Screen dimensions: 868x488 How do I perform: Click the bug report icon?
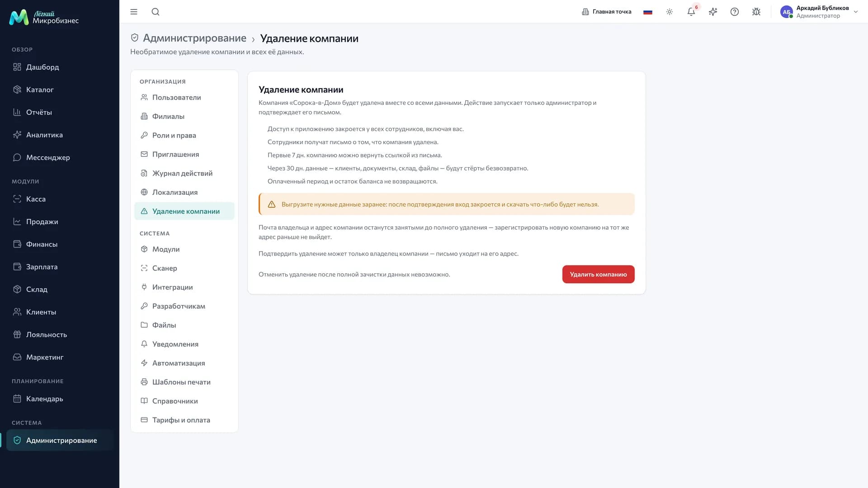coord(756,12)
